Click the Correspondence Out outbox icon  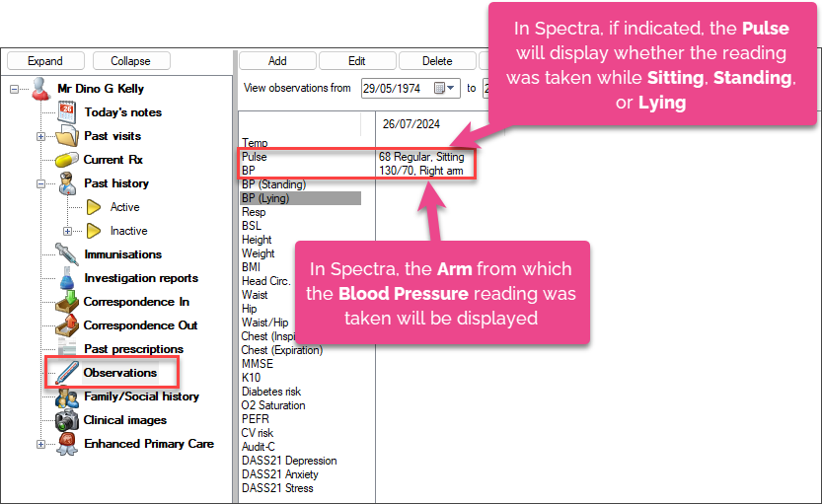click(66, 325)
